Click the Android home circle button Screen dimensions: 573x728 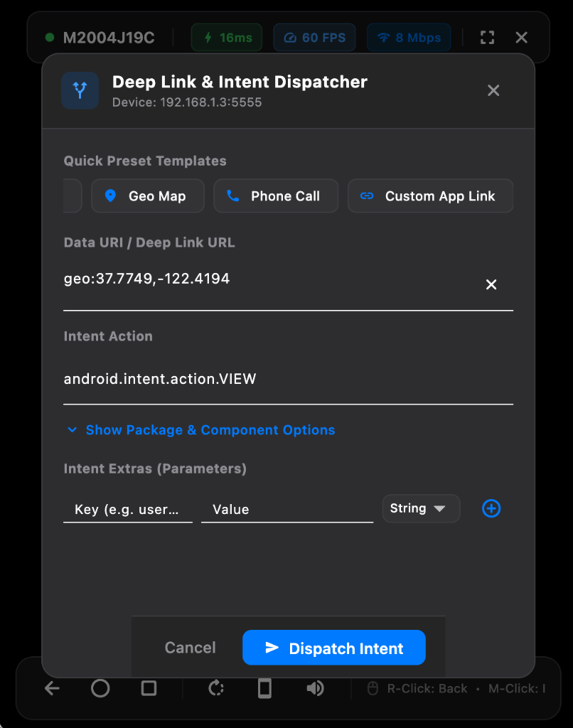(100, 688)
